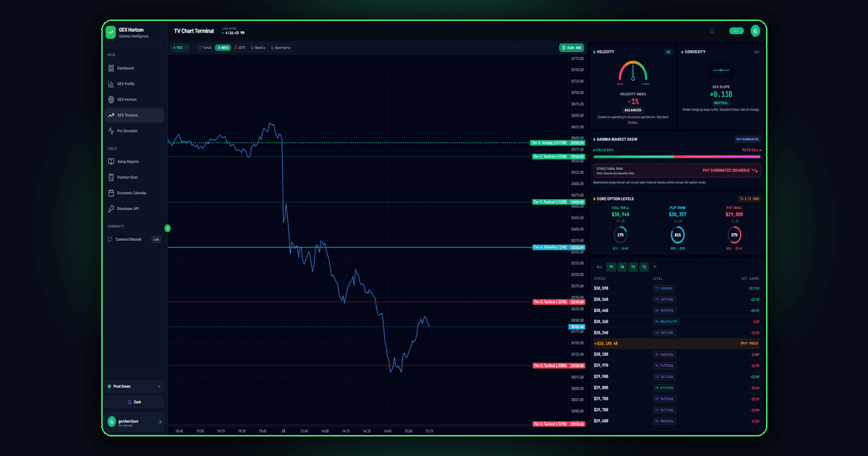Select the T4 tier filter tab

point(622,267)
